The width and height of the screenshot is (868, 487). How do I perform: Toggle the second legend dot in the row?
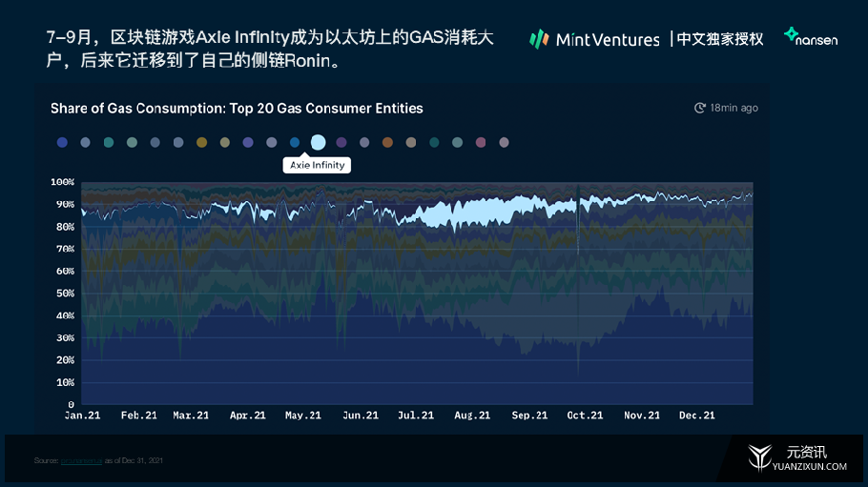tap(85, 143)
